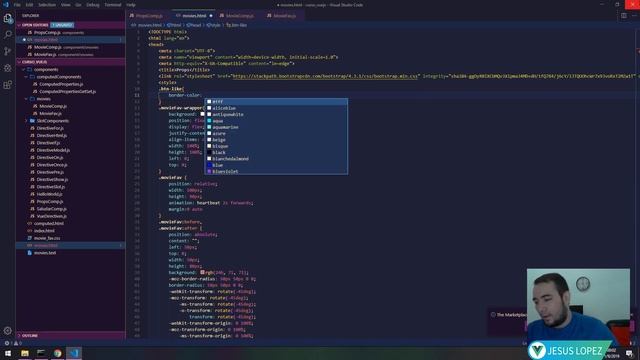This screenshot has height=360, width=640.
Task: Open computed.html in the explorer
Action: [49, 223]
